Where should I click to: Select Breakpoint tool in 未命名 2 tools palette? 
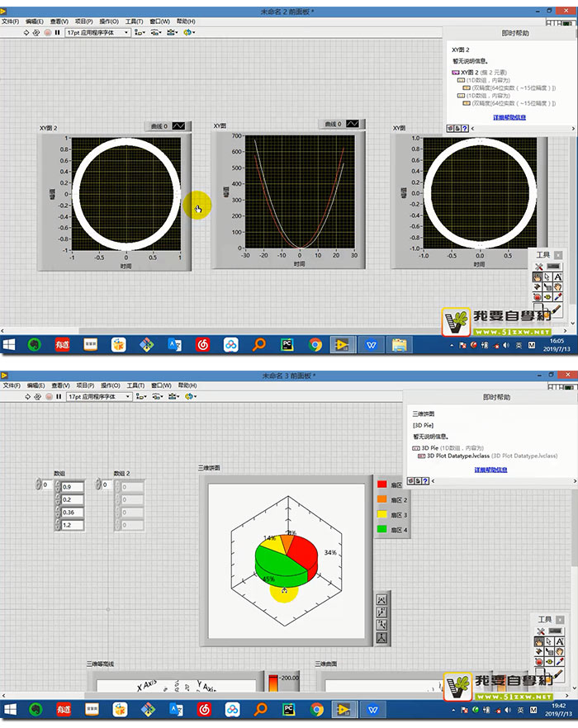[537, 297]
